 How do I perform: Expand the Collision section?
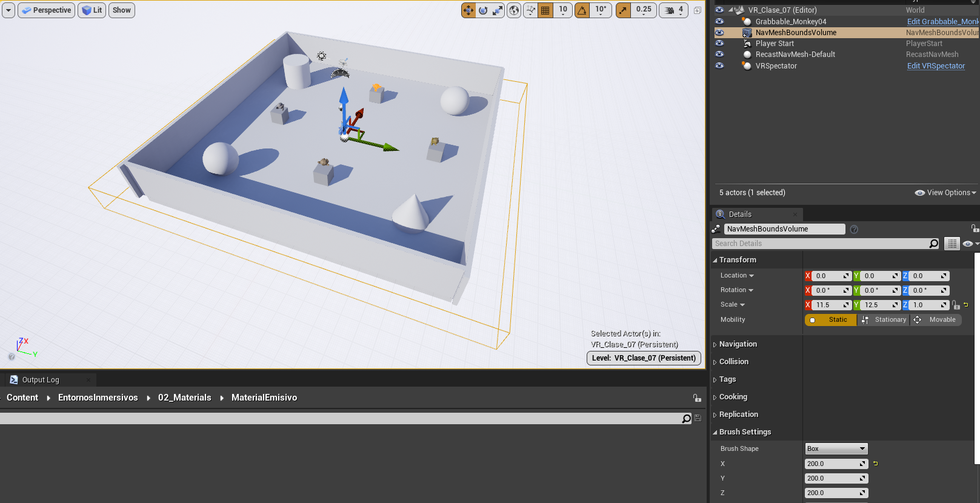coord(733,362)
